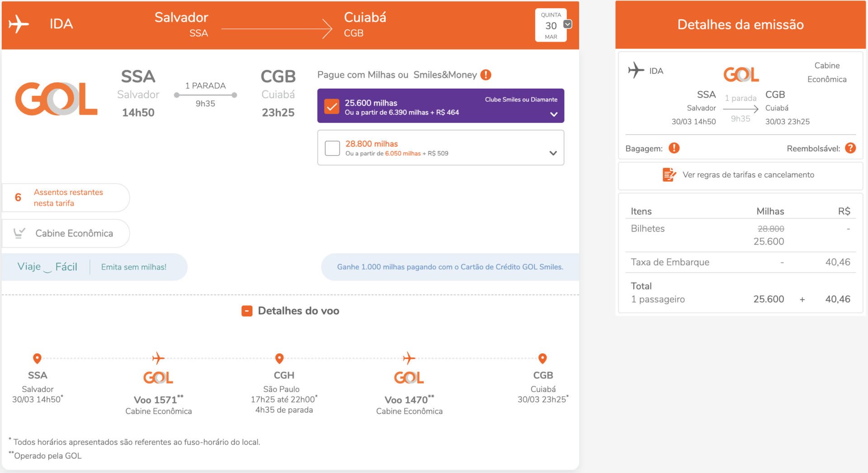Click the Reembolsável question mark icon

(x=850, y=148)
